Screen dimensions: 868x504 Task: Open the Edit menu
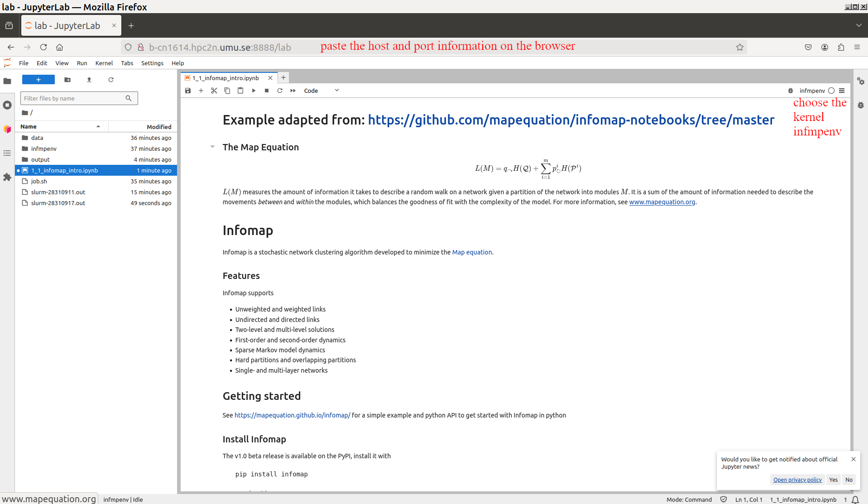coord(42,63)
